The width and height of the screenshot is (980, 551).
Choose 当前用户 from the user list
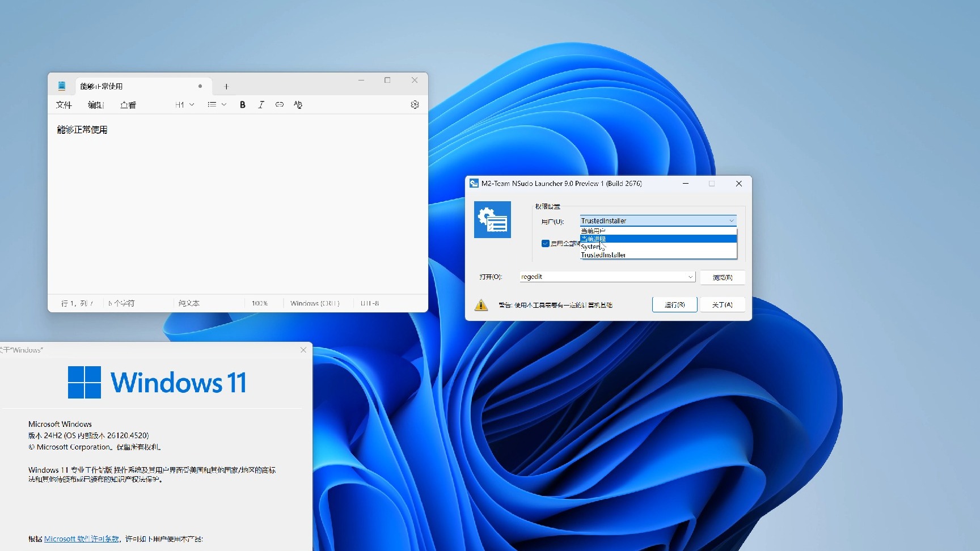click(658, 231)
